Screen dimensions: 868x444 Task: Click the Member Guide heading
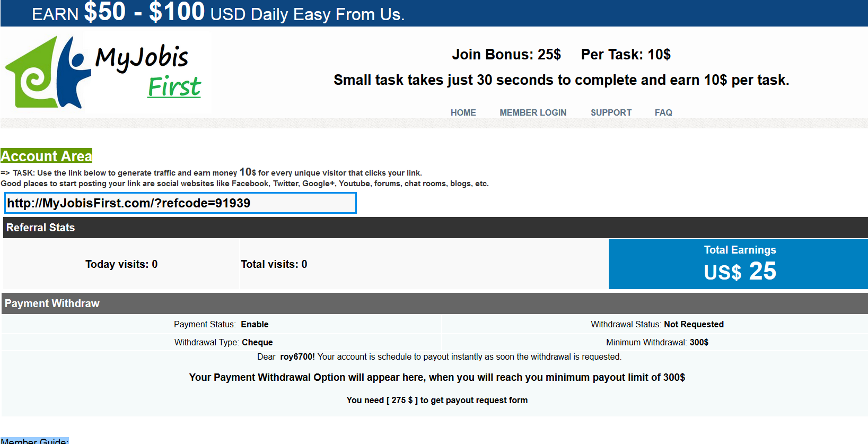coord(34,440)
